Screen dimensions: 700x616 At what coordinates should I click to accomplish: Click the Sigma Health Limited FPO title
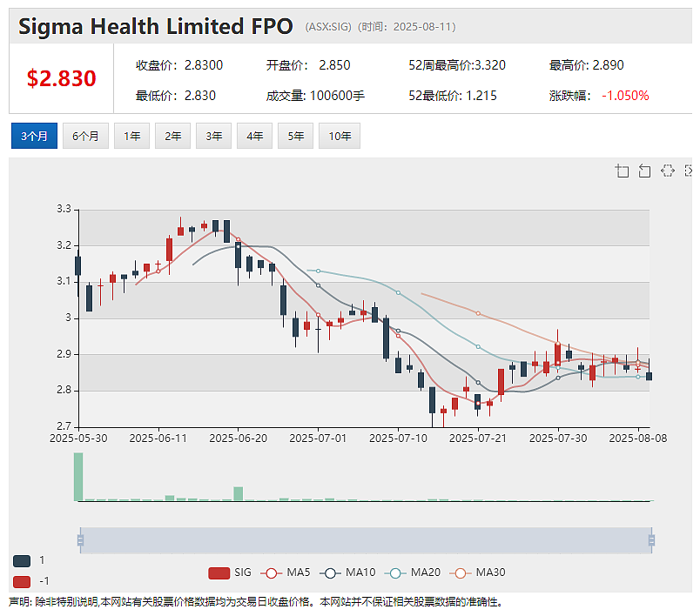click(x=155, y=26)
